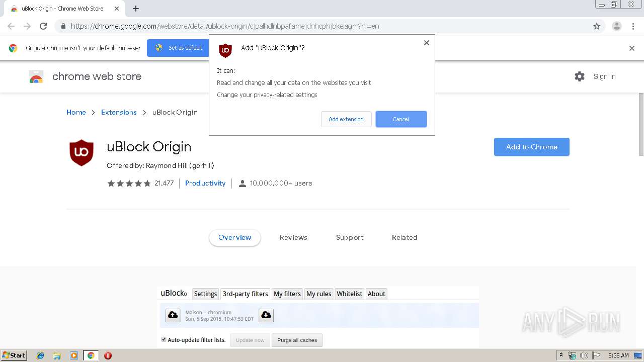
Task: Click red Opera icon in taskbar
Action: [108, 355]
